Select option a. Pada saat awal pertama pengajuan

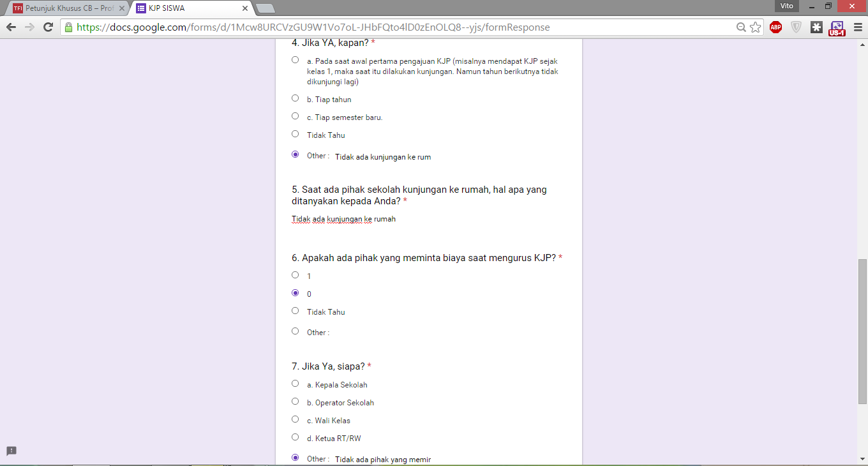click(295, 60)
